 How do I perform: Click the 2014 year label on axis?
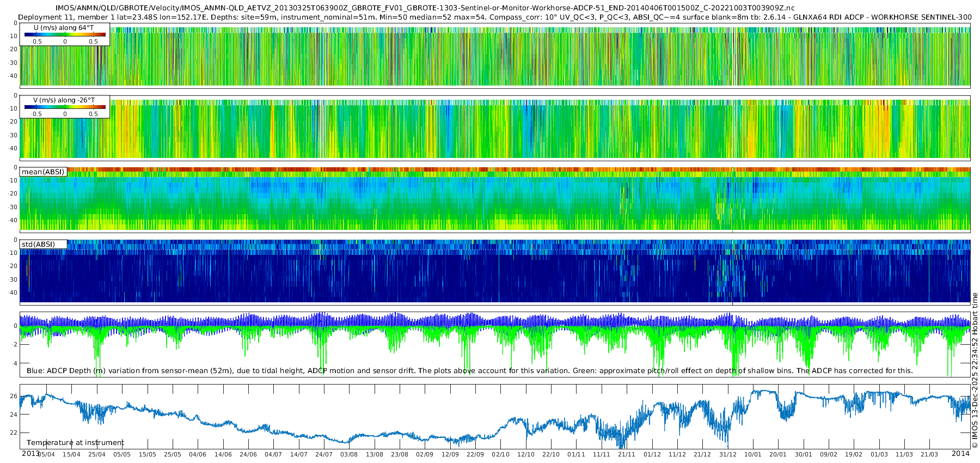click(961, 453)
